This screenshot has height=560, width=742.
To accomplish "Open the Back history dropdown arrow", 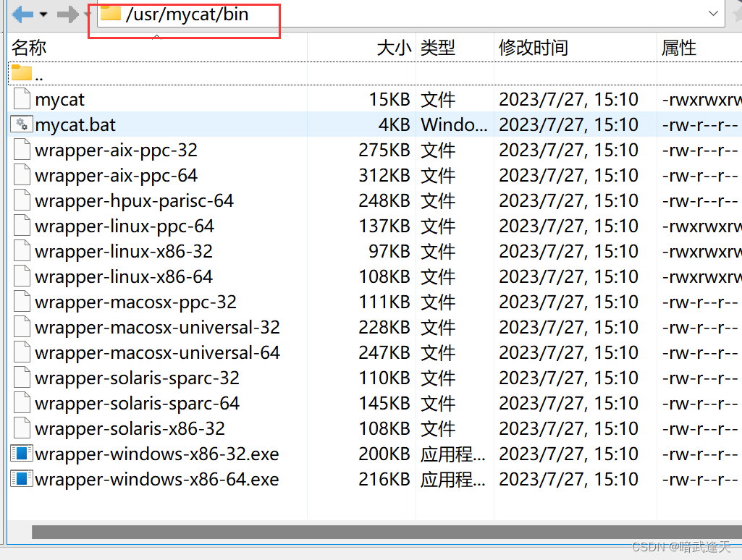I will [x=43, y=14].
